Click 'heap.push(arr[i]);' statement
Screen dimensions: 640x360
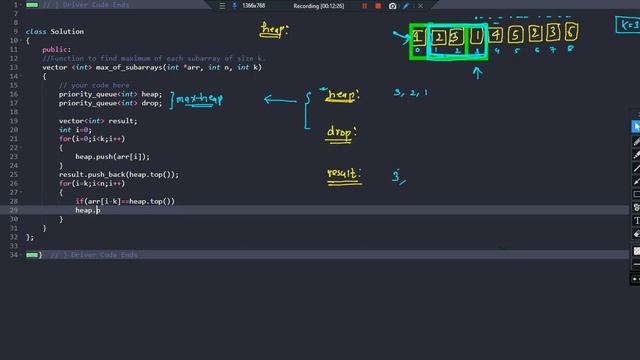point(112,157)
